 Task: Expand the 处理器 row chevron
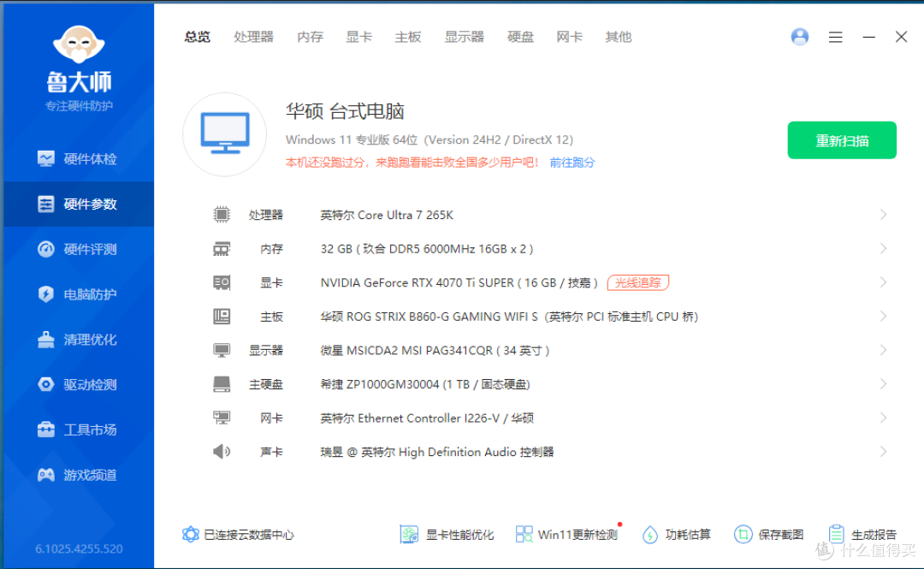pyautogui.click(x=883, y=215)
